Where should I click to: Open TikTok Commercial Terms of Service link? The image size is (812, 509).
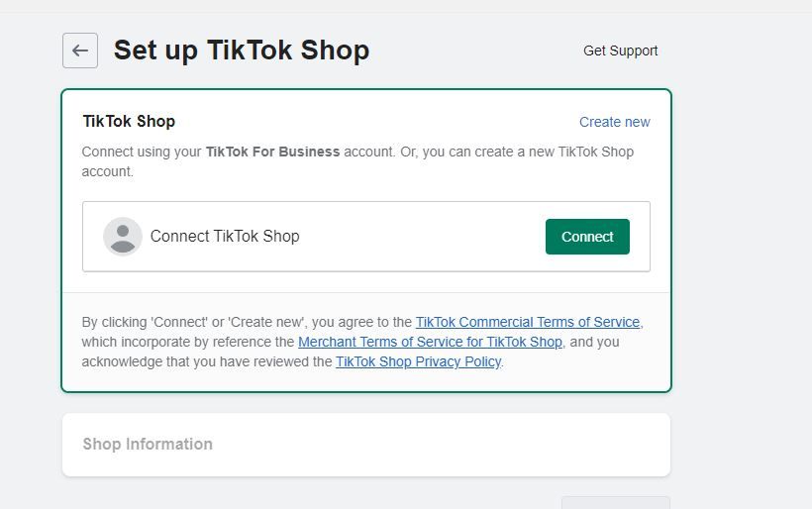(x=528, y=322)
